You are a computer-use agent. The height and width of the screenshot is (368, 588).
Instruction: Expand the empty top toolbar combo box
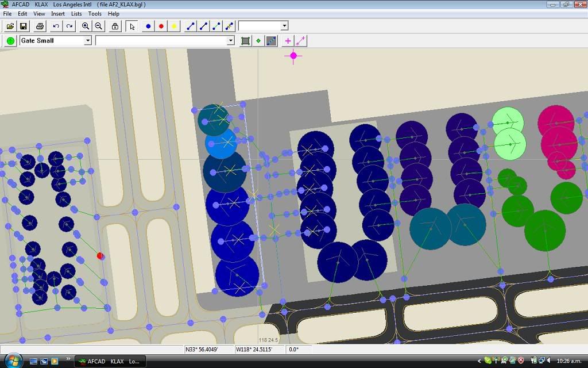[284, 26]
